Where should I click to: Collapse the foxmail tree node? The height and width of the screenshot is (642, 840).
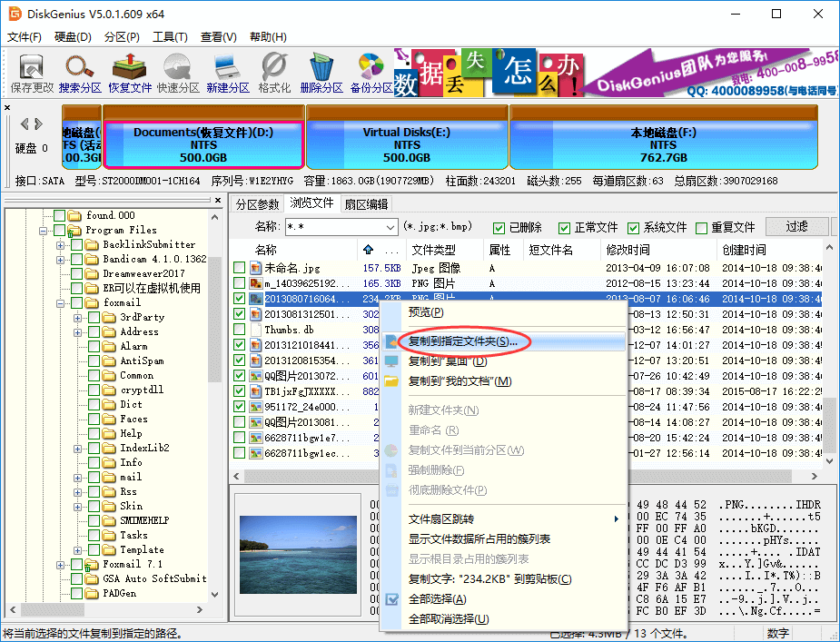[60, 303]
